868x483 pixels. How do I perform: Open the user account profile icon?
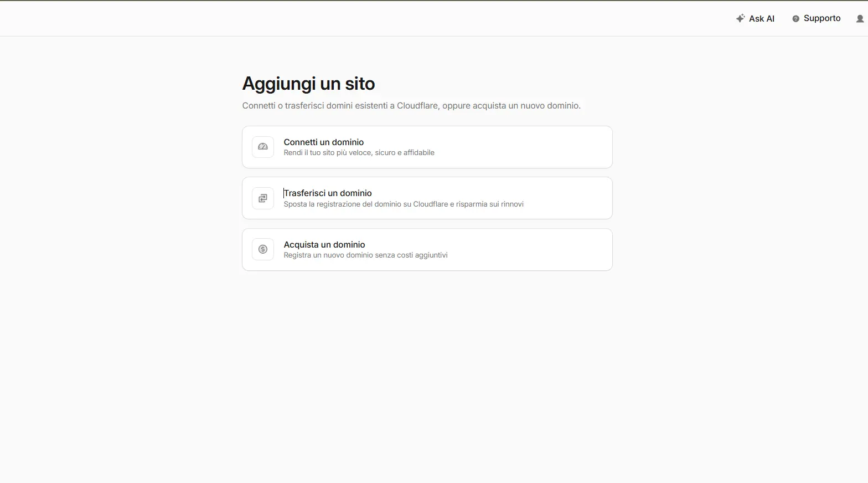(x=860, y=19)
